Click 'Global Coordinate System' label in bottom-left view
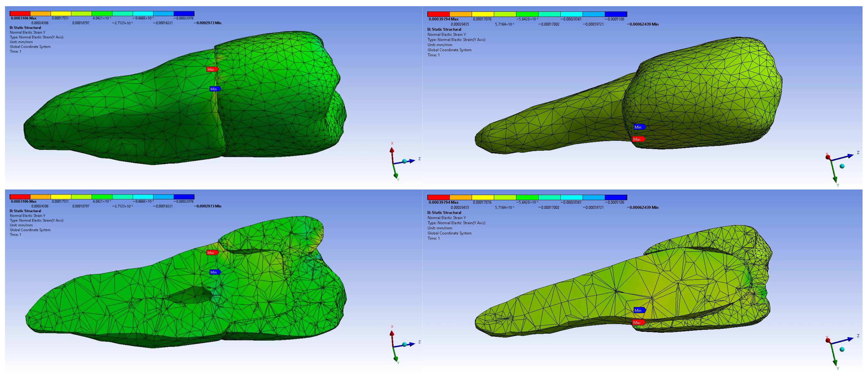868x379 pixels. click(30, 230)
